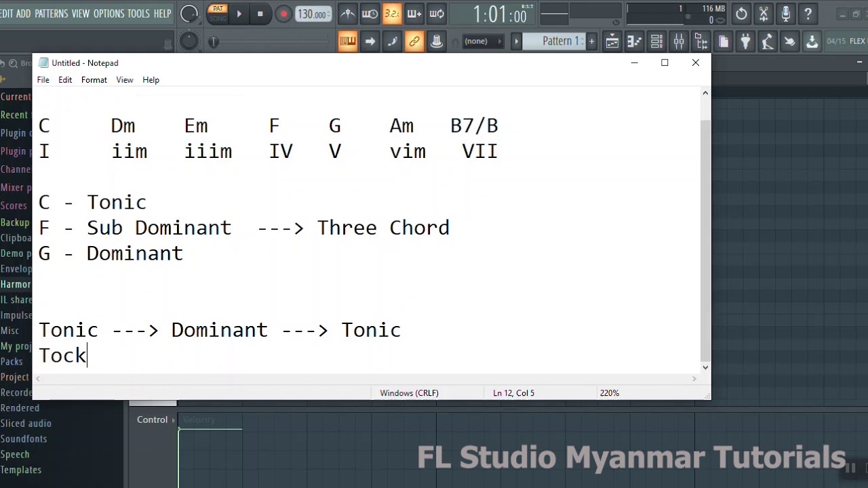Click the pages icon beside the Browser icon
868x488 pixels.
724,41
